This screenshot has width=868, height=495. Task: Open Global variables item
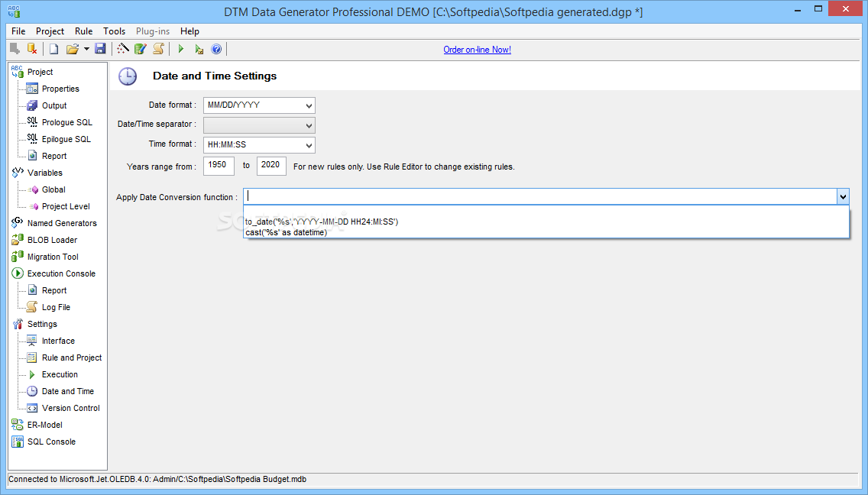53,189
